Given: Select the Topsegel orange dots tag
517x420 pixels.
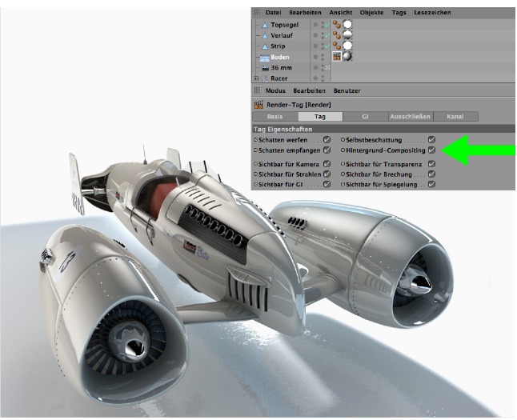Looking at the screenshot, I should tap(336, 24).
